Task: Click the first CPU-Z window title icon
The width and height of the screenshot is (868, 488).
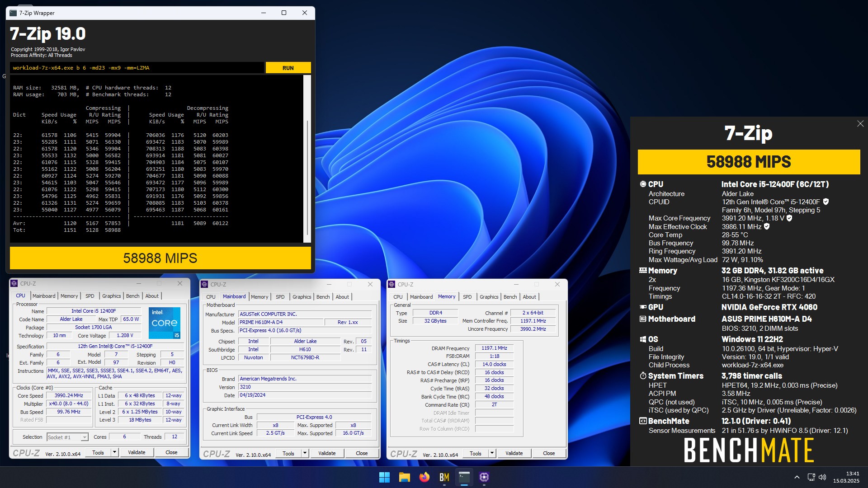Action: point(14,283)
